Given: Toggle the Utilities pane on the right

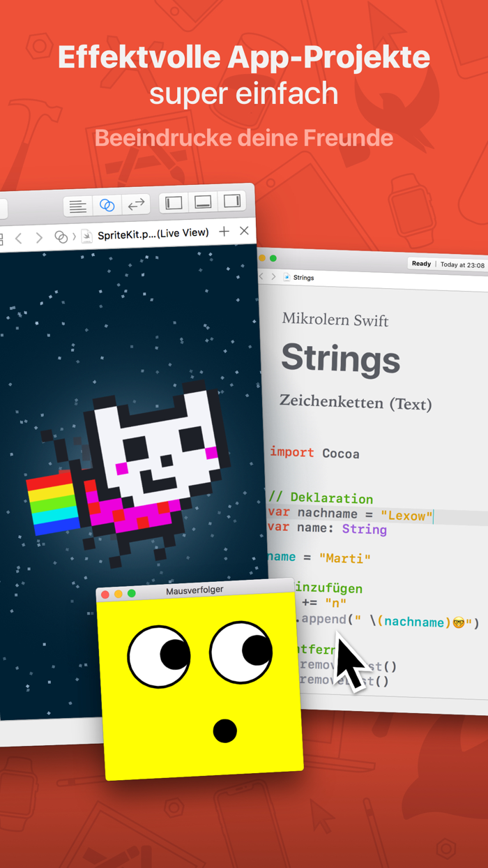Looking at the screenshot, I should click(231, 202).
